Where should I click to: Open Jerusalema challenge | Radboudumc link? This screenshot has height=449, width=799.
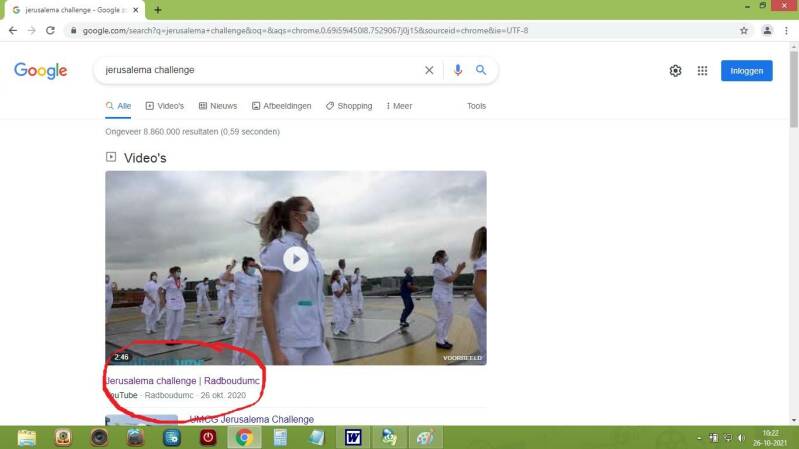pos(182,381)
